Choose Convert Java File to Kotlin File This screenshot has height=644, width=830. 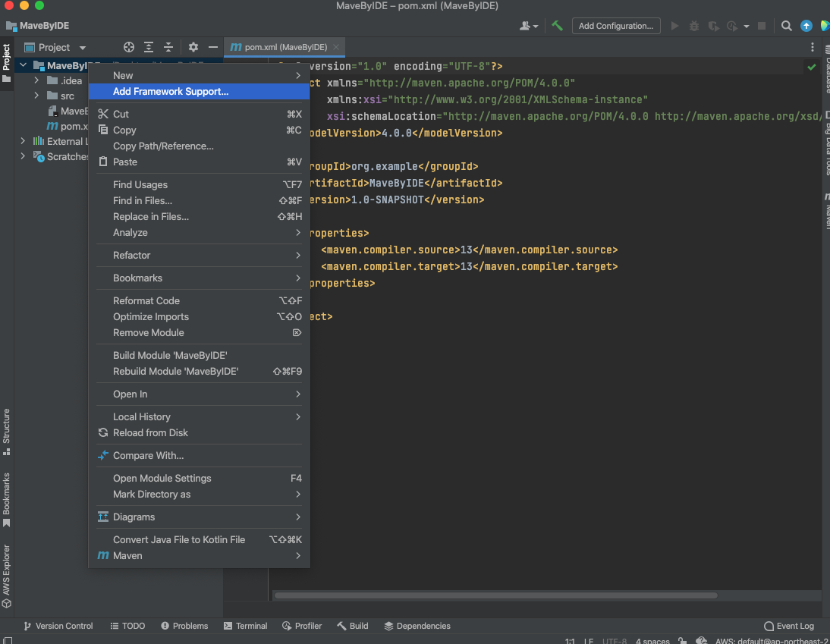click(x=199, y=540)
